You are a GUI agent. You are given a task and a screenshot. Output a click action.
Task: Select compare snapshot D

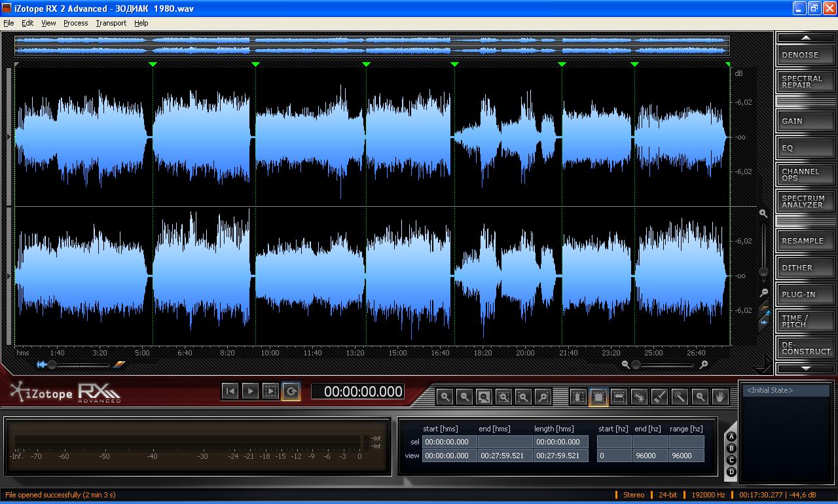(731, 472)
